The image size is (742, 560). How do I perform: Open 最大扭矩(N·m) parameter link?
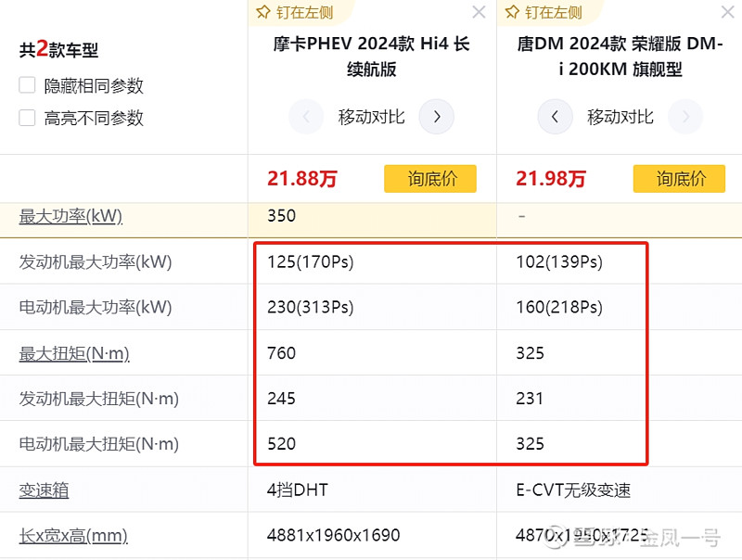(74, 353)
